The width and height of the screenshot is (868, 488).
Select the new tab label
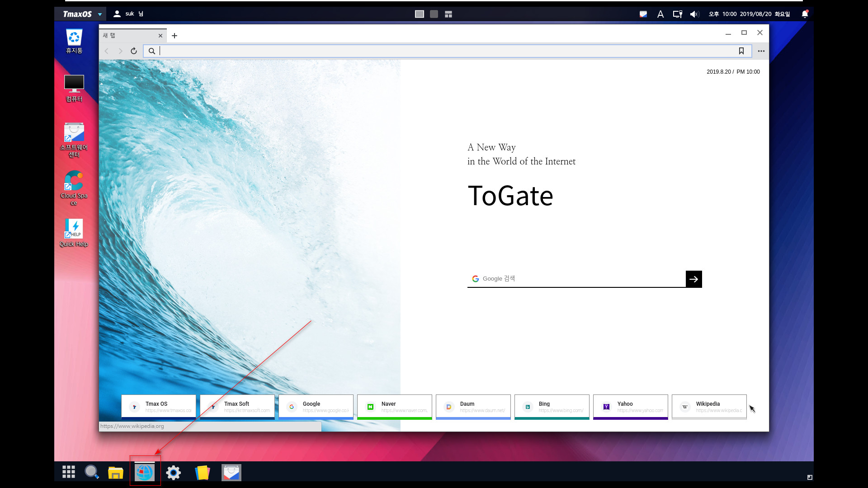[x=109, y=35]
